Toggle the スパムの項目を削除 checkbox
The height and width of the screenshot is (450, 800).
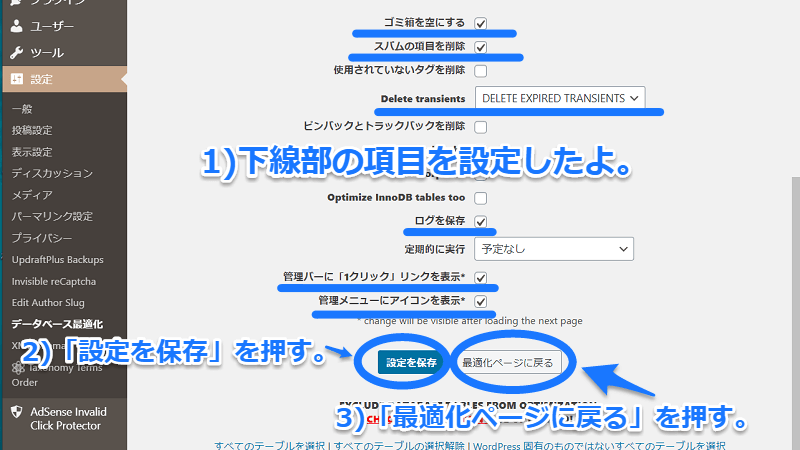480,46
